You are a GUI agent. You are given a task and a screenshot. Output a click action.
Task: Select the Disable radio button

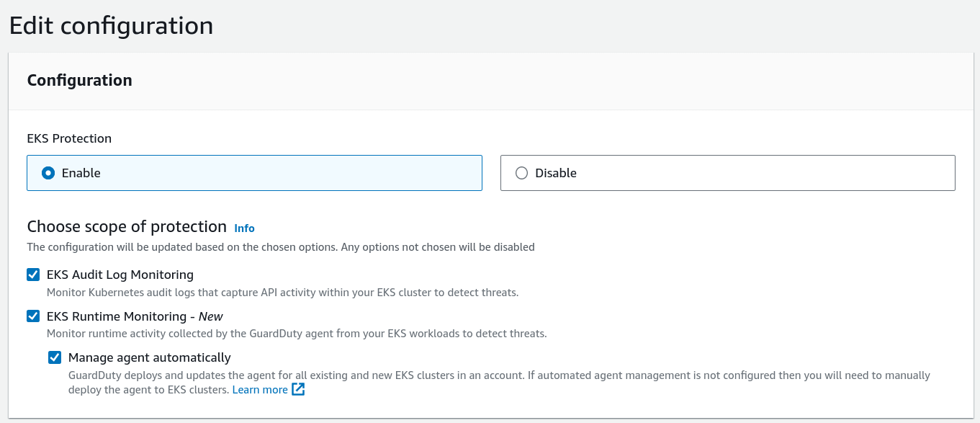pyautogui.click(x=522, y=173)
